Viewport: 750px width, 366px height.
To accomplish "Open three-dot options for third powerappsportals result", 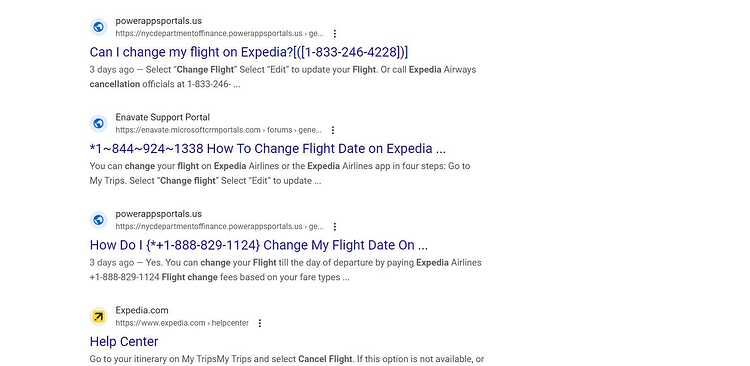I will click(x=335, y=226).
